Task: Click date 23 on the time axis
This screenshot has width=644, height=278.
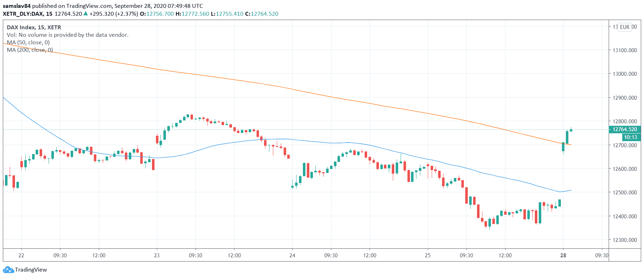Action: [x=157, y=255]
